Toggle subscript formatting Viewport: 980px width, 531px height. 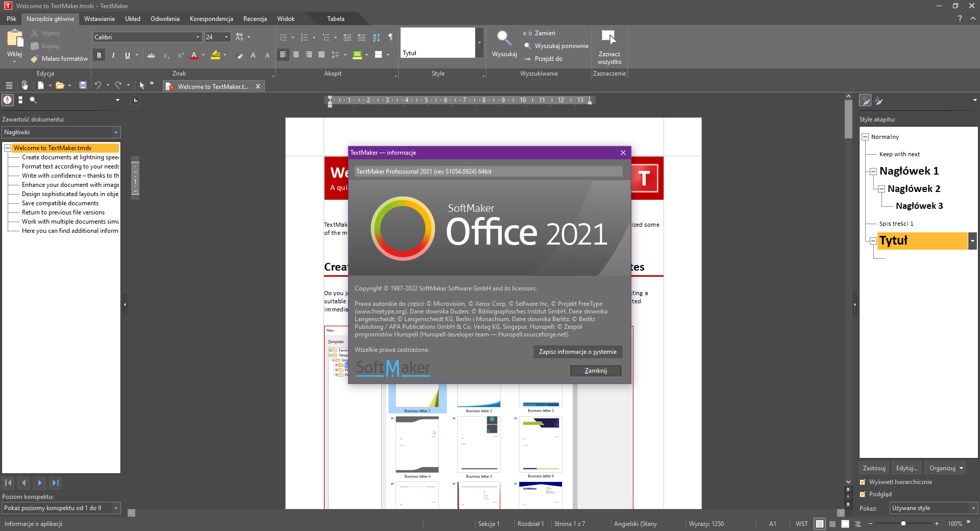[x=166, y=55]
